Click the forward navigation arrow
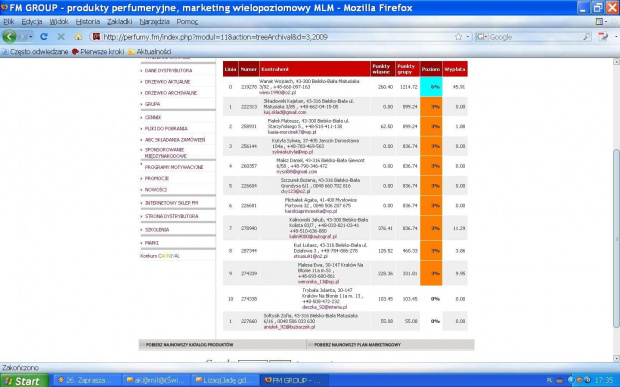620x387 pixels. tap(23, 37)
